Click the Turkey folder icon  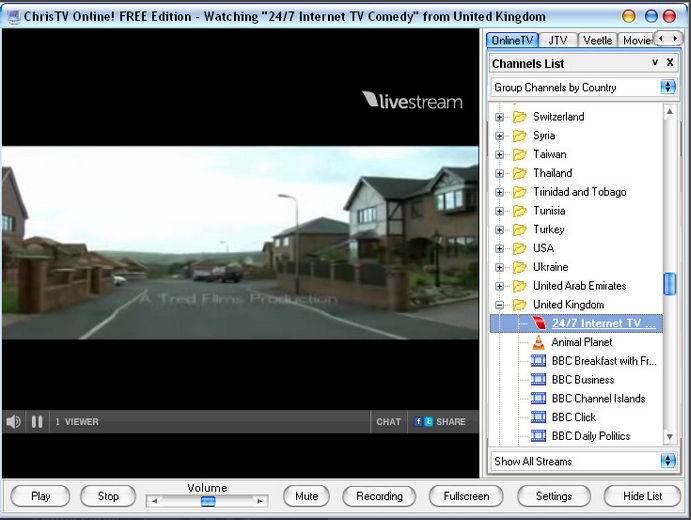coord(520,230)
